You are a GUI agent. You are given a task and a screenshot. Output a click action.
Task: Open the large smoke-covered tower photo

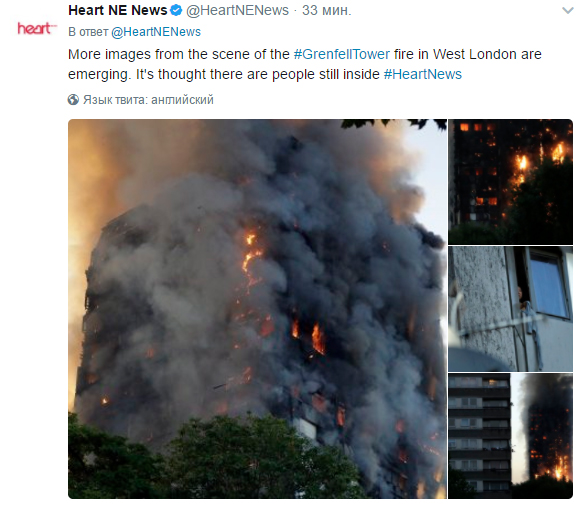(257, 309)
